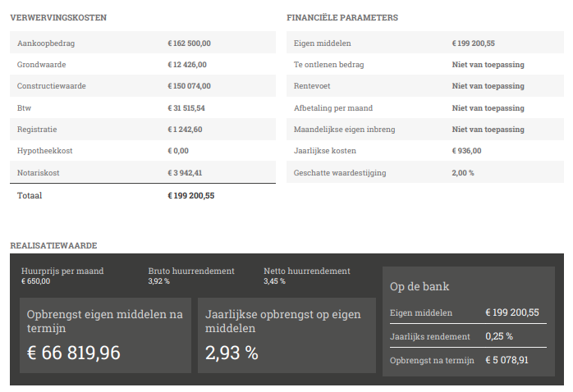
Task: Click Opbrengst eigen middelen na termijn title
Action: tap(104, 321)
